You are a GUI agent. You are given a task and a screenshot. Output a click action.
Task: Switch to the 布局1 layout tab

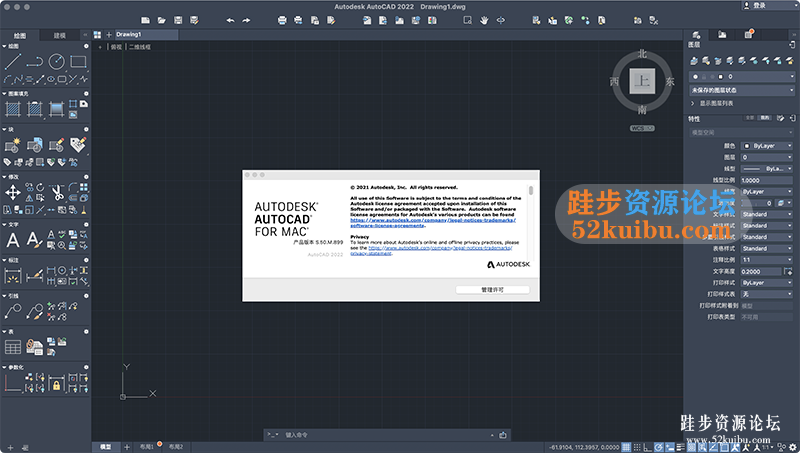click(147, 447)
